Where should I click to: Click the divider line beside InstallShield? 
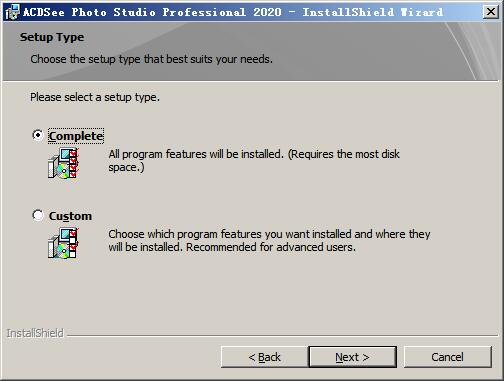click(x=282, y=336)
